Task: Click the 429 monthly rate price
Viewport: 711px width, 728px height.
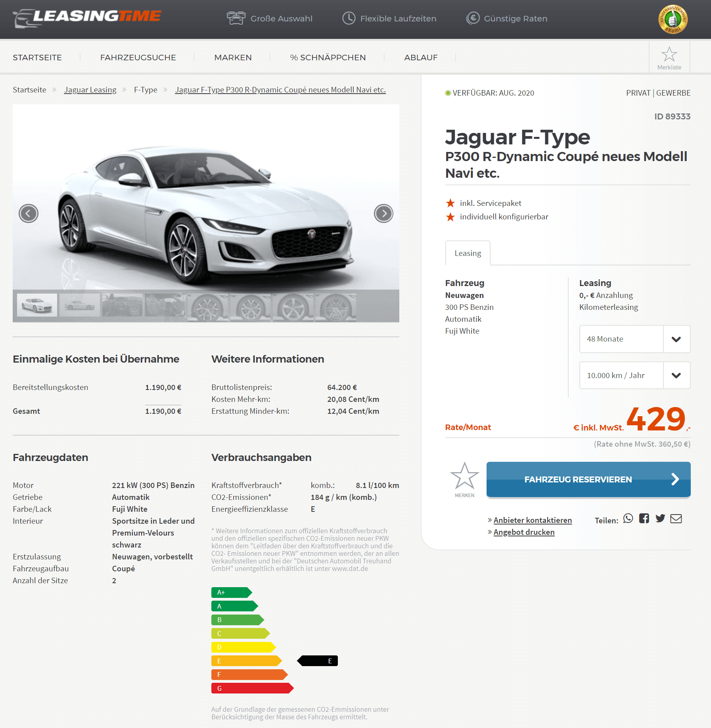Action: (x=656, y=419)
